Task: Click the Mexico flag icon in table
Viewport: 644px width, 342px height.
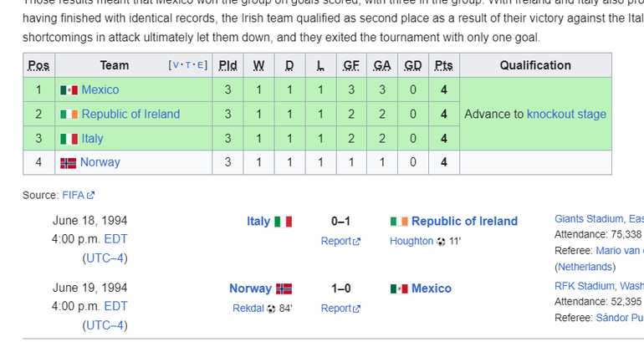Action: pos(69,90)
